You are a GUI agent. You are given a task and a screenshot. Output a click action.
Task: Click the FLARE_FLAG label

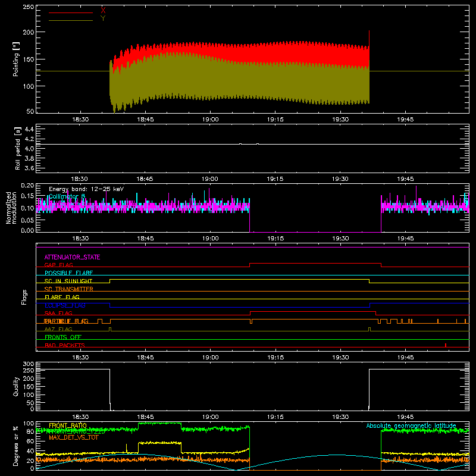(x=62, y=297)
